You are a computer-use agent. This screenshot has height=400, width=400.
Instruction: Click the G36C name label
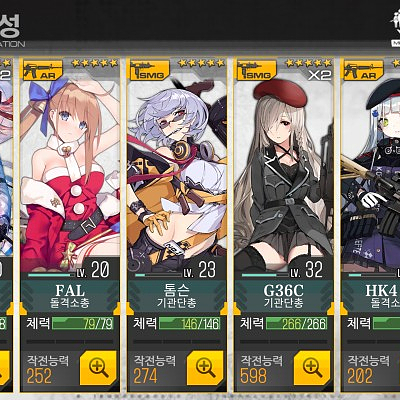[x=284, y=291]
